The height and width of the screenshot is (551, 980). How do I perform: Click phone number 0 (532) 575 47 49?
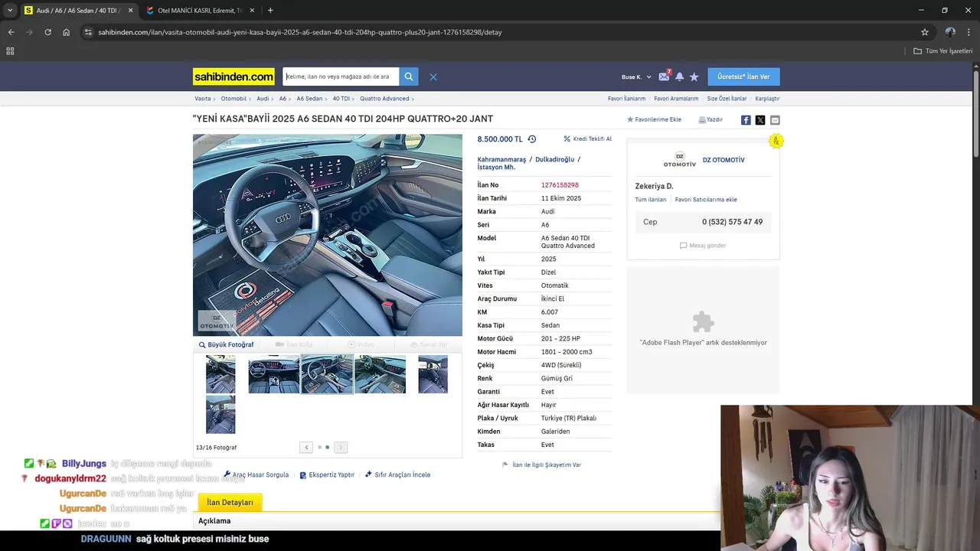click(x=732, y=222)
